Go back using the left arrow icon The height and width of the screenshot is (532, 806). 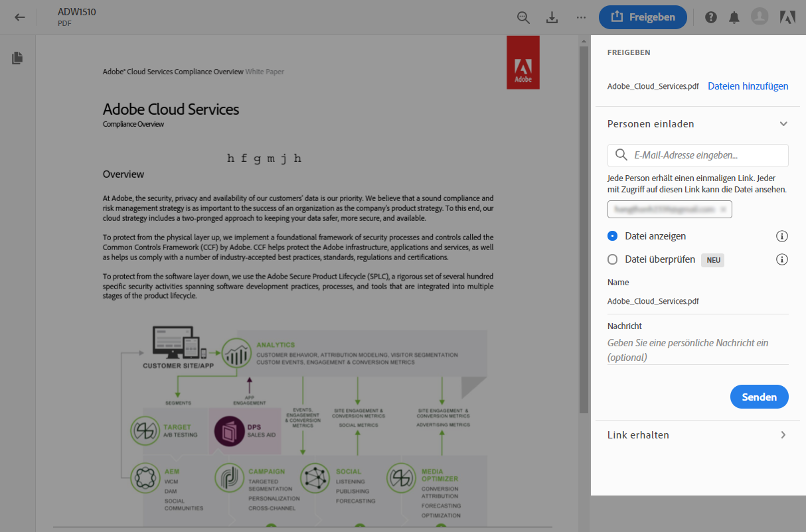(x=20, y=17)
